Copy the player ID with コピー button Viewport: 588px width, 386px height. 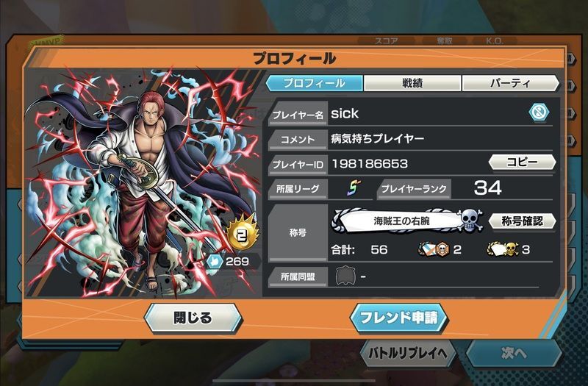(x=522, y=162)
